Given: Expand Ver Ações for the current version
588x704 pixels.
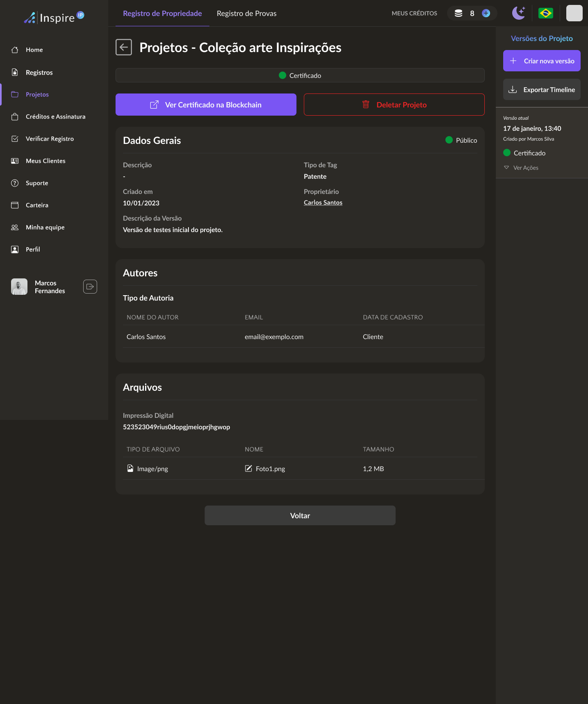Looking at the screenshot, I should pos(525,168).
